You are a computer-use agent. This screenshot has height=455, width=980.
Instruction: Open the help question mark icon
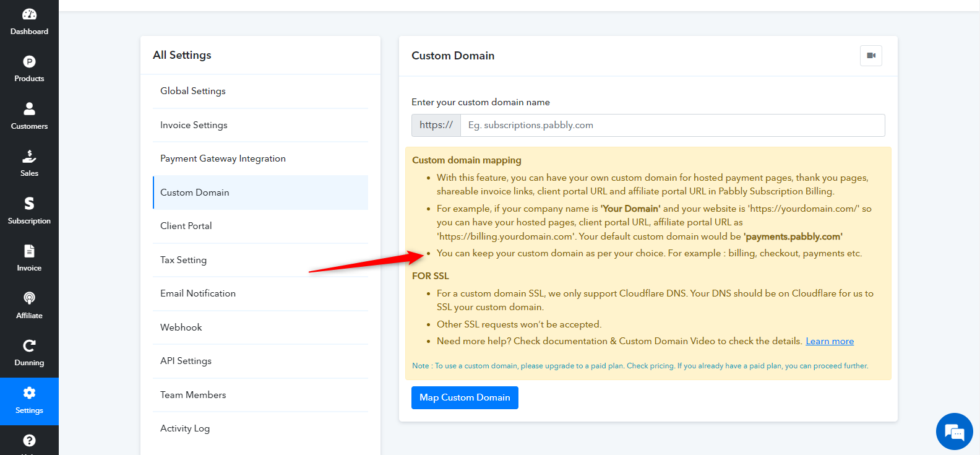(29, 440)
